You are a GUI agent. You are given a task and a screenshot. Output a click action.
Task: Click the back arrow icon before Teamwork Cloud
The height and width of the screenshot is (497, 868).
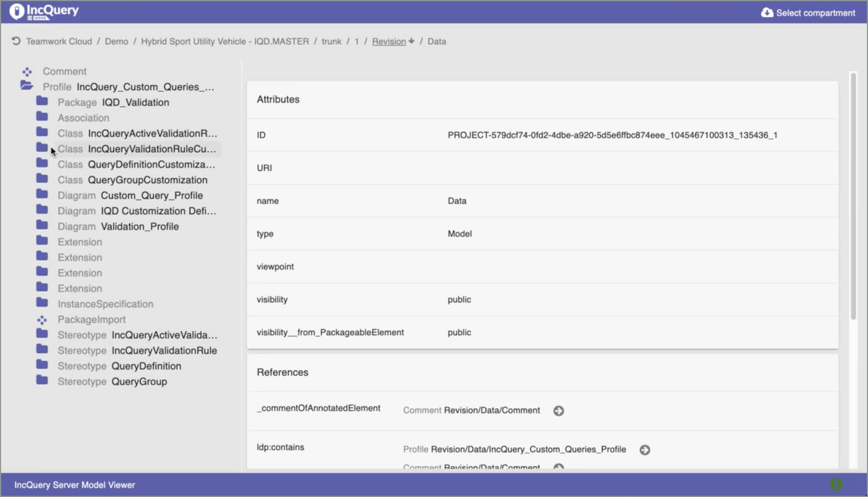click(16, 41)
